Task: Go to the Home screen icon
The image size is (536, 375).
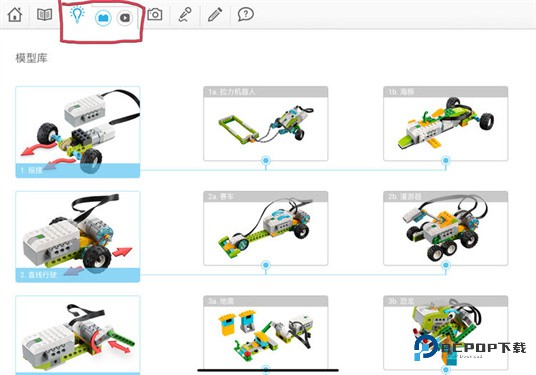Action: (15, 15)
